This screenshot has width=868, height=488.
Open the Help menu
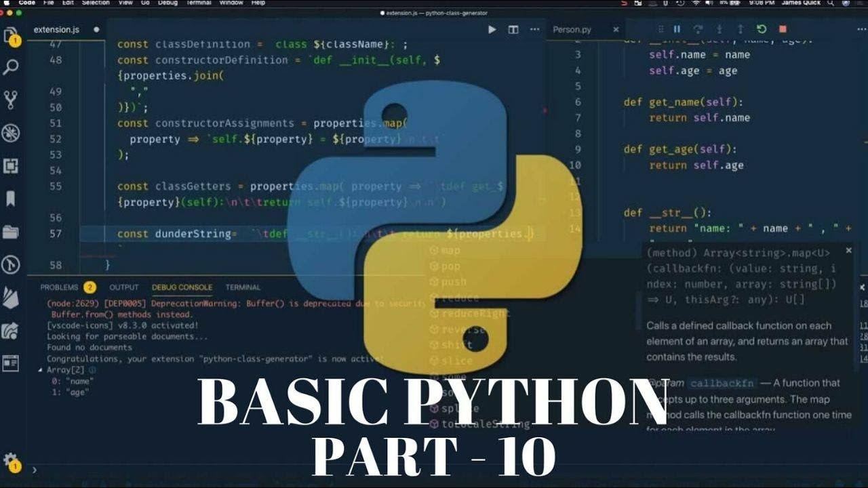pyautogui.click(x=258, y=3)
